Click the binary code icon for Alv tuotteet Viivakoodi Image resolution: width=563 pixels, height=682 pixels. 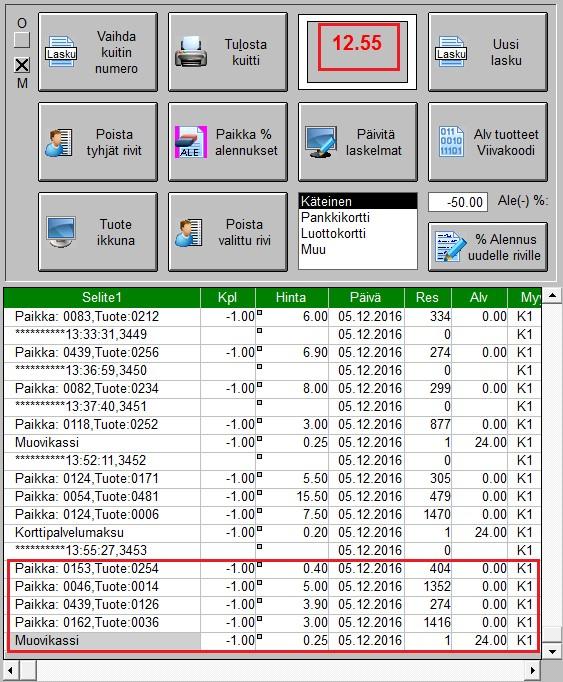click(451, 142)
